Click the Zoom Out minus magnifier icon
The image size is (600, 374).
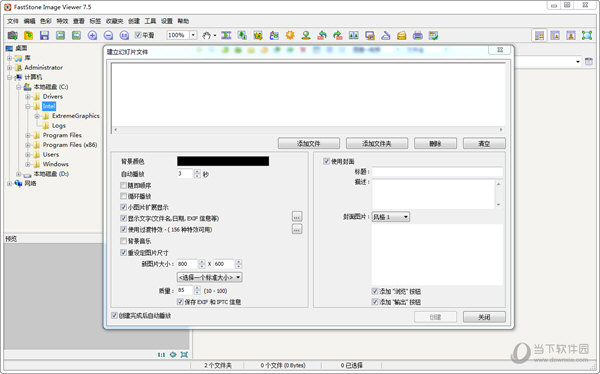pos(108,36)
